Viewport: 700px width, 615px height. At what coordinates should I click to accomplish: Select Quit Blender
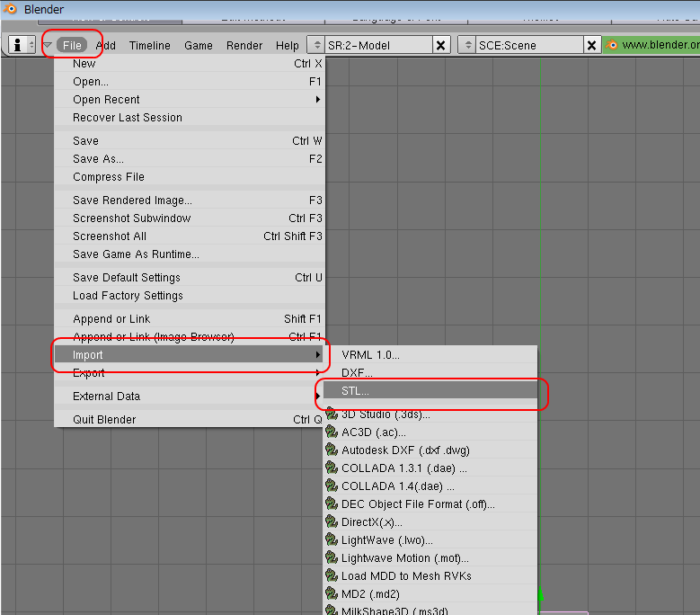[190, 419]
